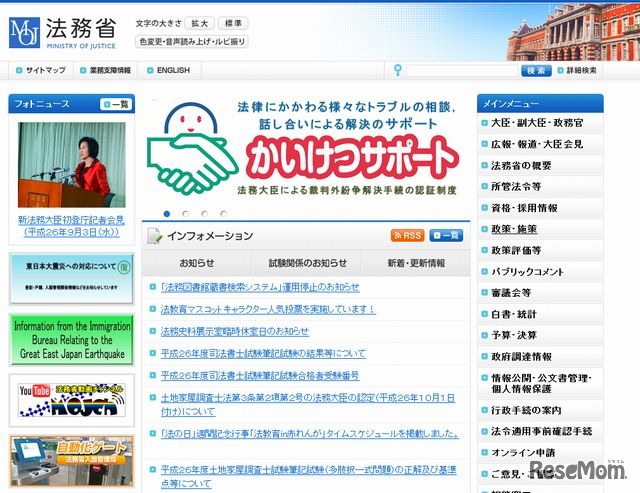Open 大臣・副大臣・政務官 menu item
This screenshot has height=493, width=640.
540,123
